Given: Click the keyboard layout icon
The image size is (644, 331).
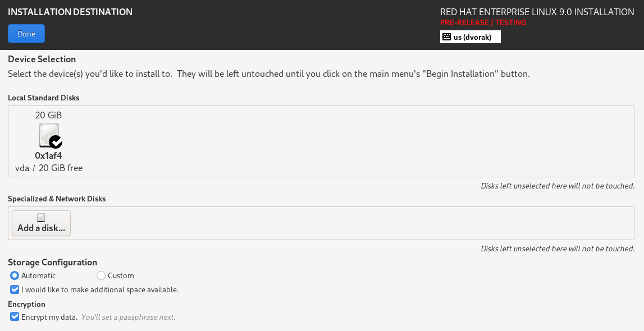Looking at the screenshot, I should pos(446,36).
